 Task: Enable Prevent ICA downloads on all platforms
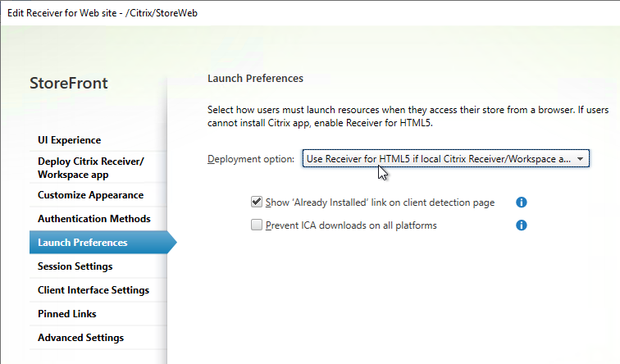point(257,225)
